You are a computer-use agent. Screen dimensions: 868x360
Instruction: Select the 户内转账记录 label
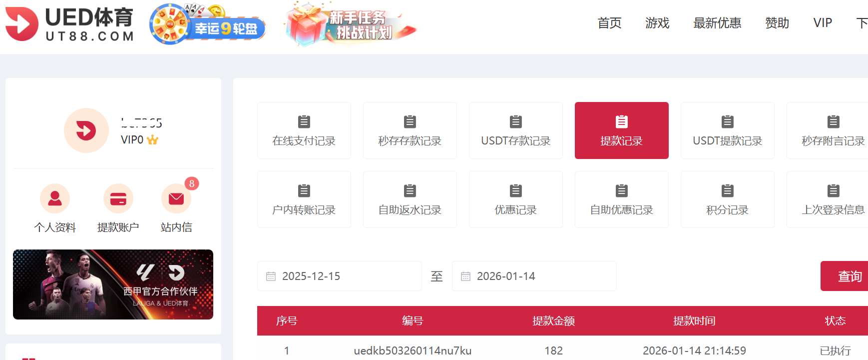click(304, 210)
